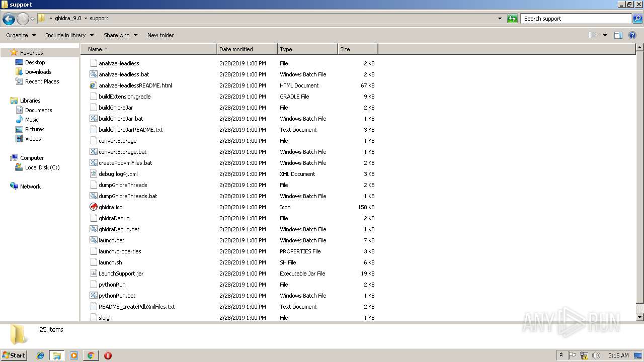Click the volume speaker tray icon
The width and height of the screenshot is (644, 362).
[596, 355]
